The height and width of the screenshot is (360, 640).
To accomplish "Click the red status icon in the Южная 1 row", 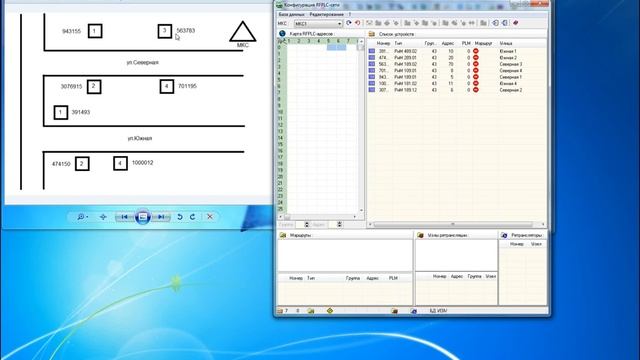I will coord(476,51).
